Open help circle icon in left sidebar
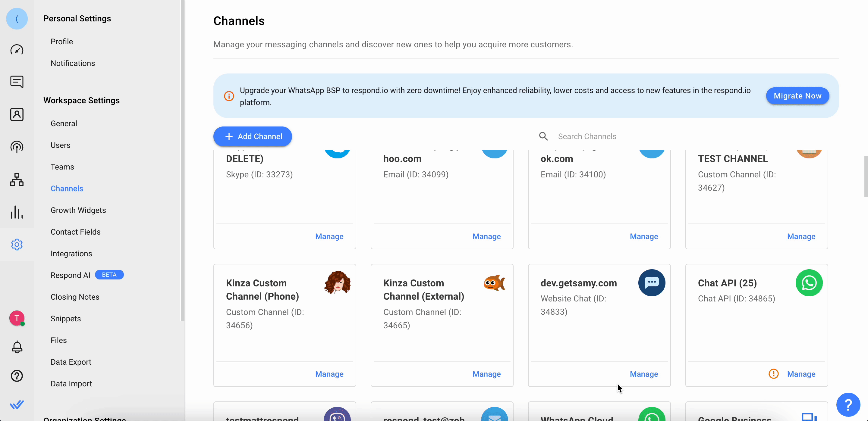 pyautogui.click(x=17, y=376)
